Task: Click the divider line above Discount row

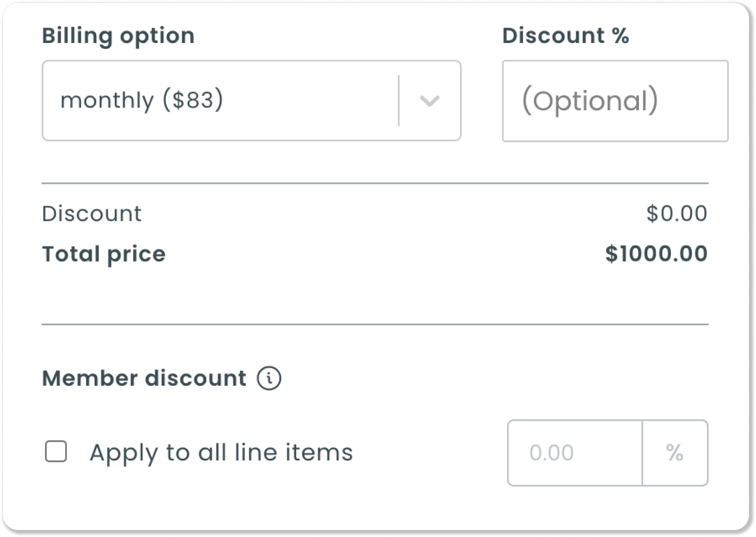Action: 375,183
